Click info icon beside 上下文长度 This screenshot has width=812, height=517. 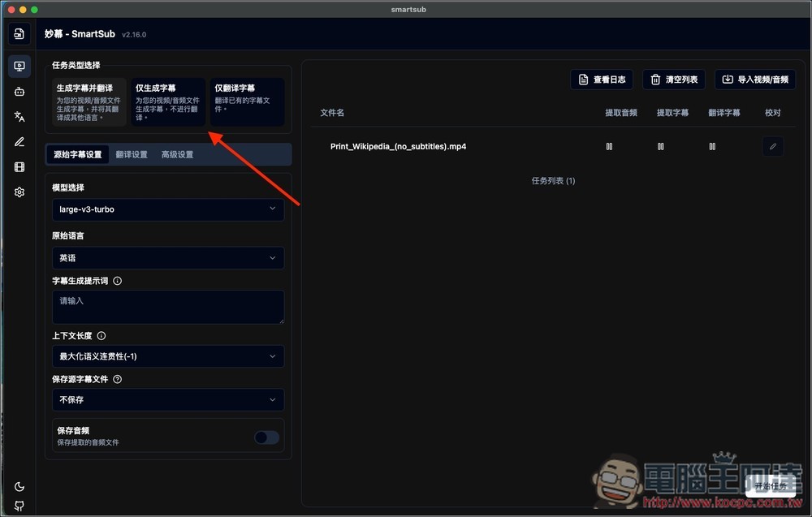tap(101, 336)
